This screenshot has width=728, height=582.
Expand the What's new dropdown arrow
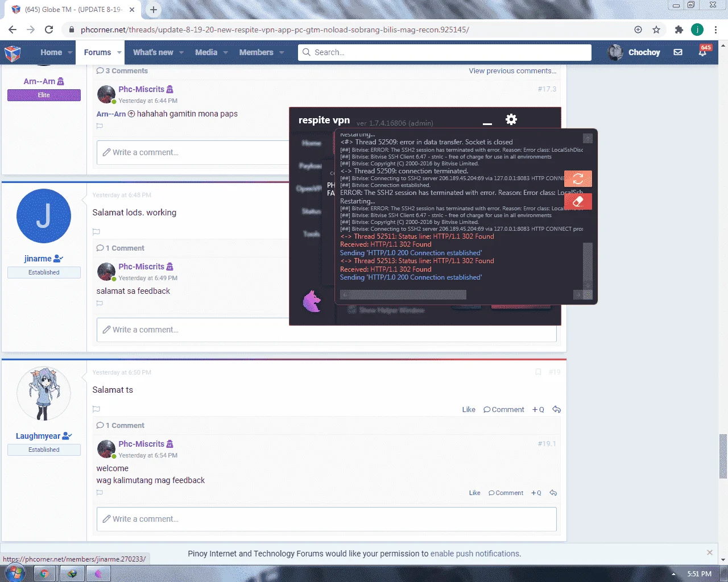[181, 52]
